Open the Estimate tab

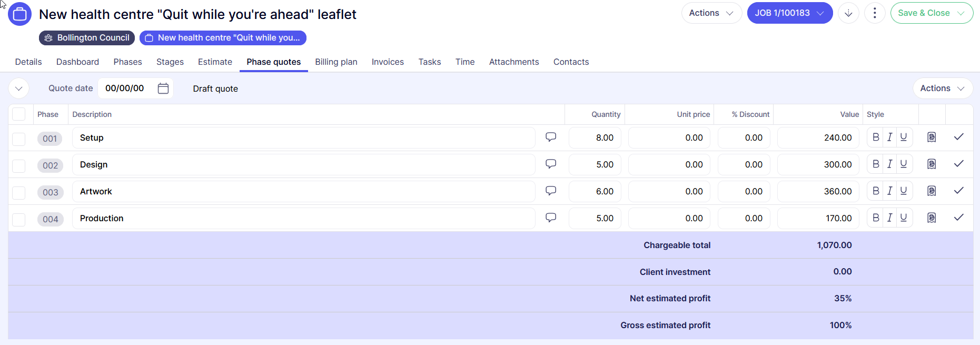pyautogui.click(x=215, y=62)
